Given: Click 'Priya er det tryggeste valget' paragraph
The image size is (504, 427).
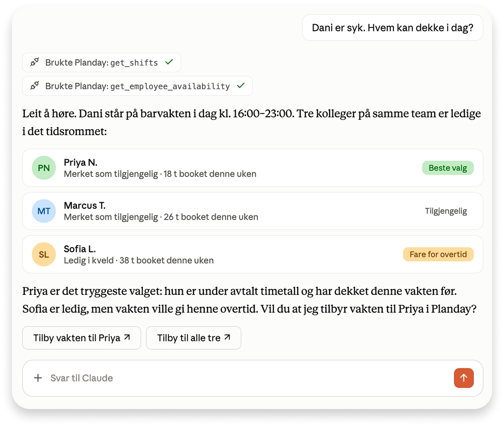Looking at the screenshot, I should pos(249,300).
